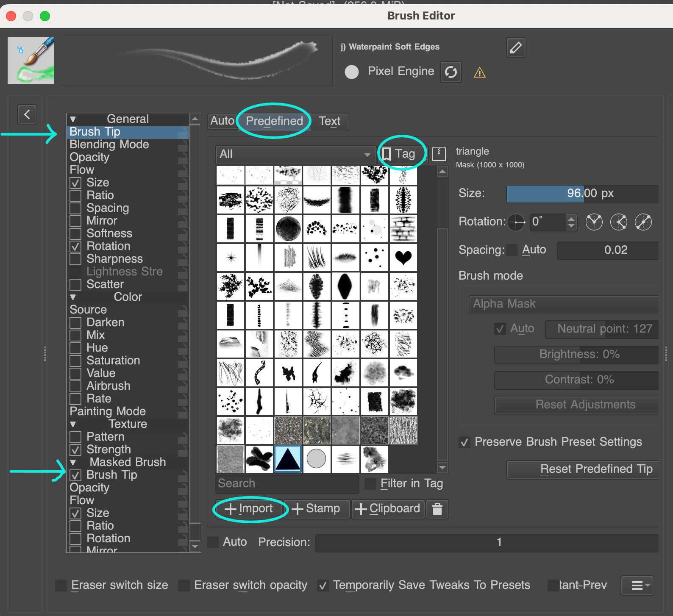Screen dimensions: 673x616
Task: Open the Tag bookmark button
Action: click(x=399, y=154)
